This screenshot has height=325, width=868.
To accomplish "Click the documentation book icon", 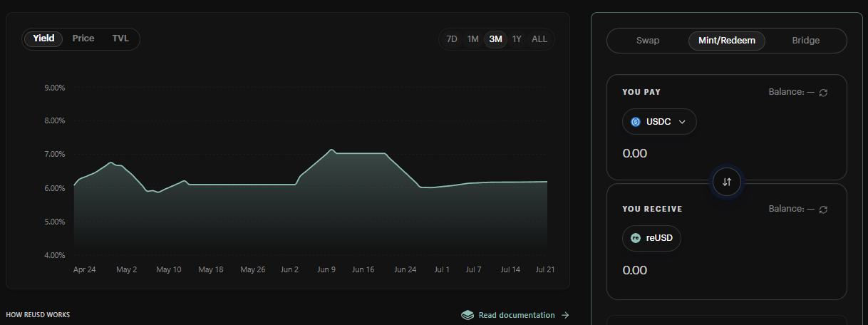I will tap(467, 315).
